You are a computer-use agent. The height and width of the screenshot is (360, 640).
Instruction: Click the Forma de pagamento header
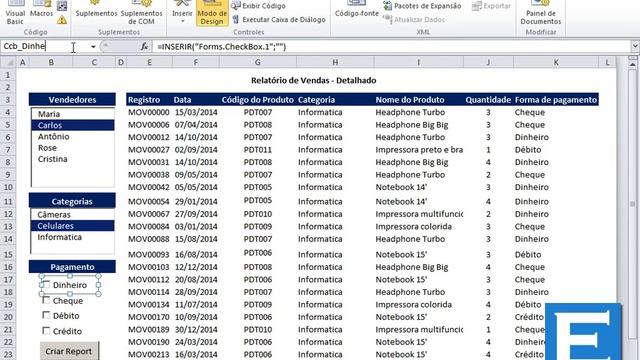click(556, 100)
